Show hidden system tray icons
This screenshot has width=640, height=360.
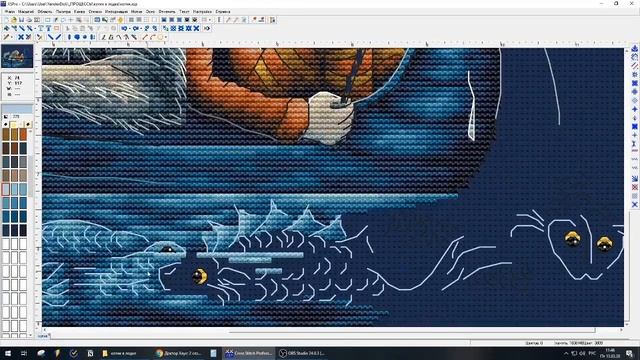click(x=566, y=353)
